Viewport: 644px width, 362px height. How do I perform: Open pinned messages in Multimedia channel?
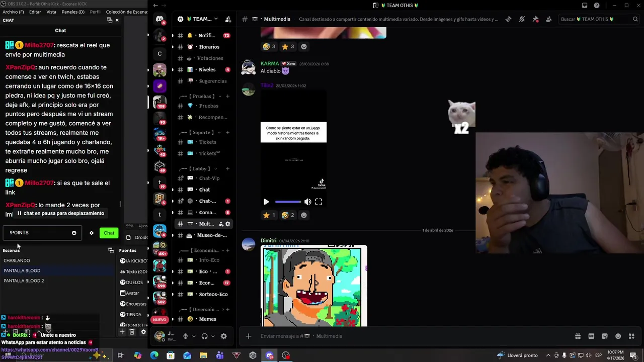click(x=535, y=19)
